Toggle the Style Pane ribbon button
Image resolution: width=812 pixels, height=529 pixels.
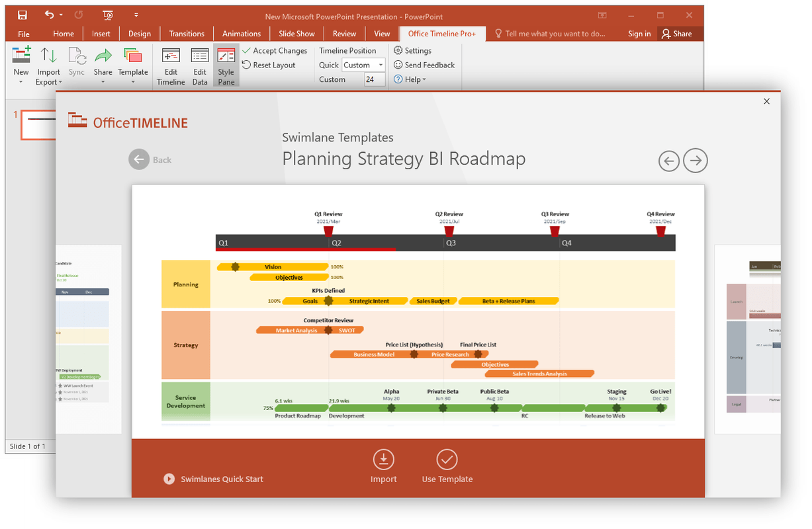click(x=226, y=66)
